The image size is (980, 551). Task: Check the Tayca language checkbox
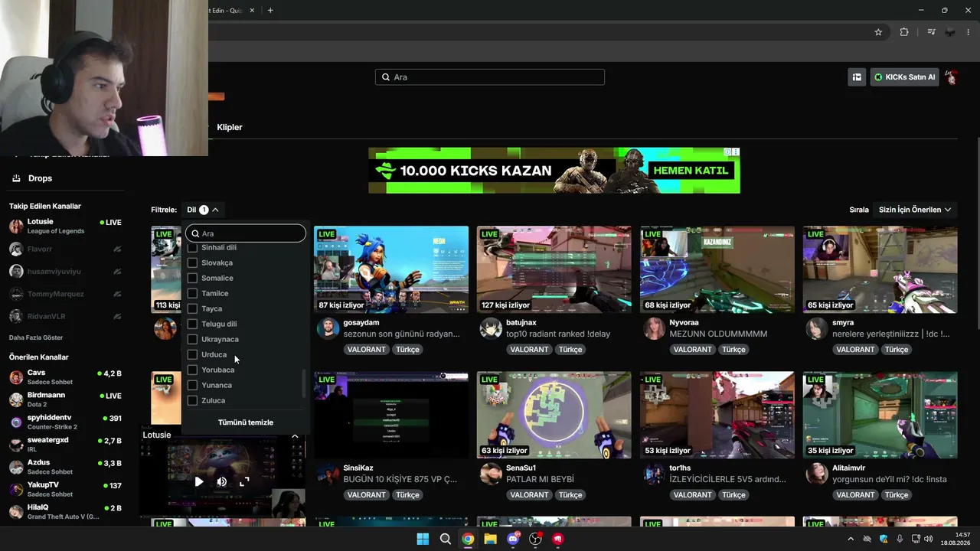(x=192, y=308)
